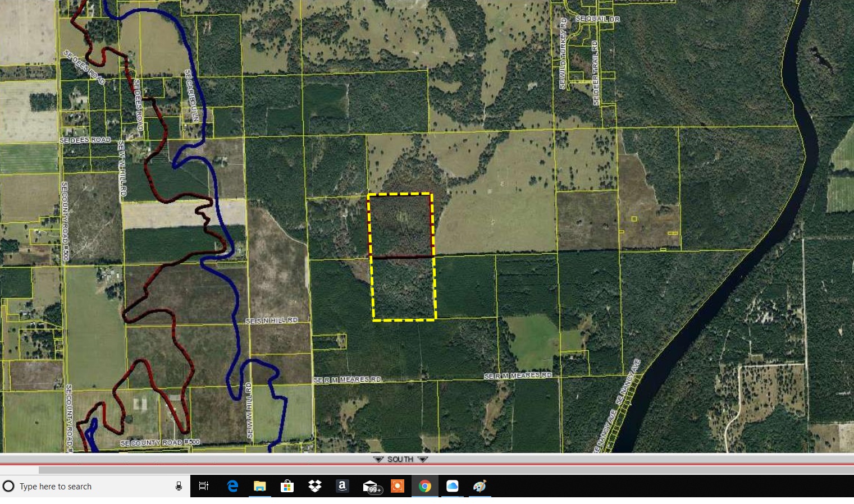The height and width of the screenshot is (504, 854).
Task: Open Dropbox from the taskbar
Action: (x=315, y=486)
